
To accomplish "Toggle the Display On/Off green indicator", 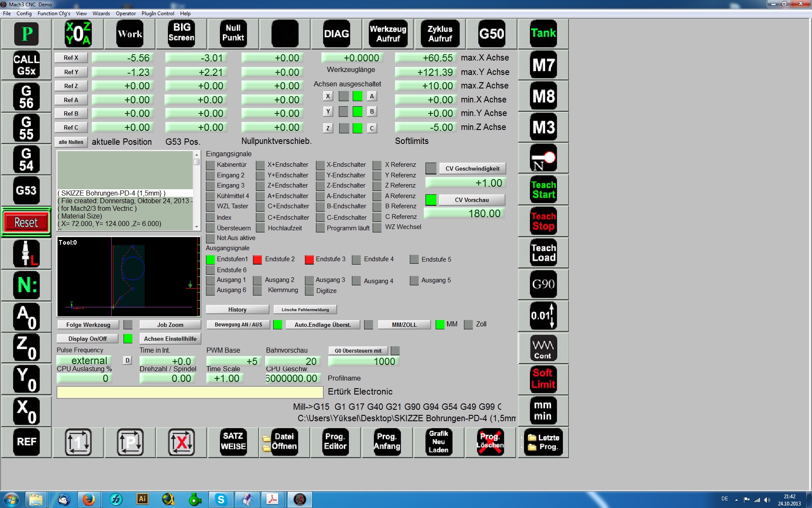I will [x=128, y=339].
